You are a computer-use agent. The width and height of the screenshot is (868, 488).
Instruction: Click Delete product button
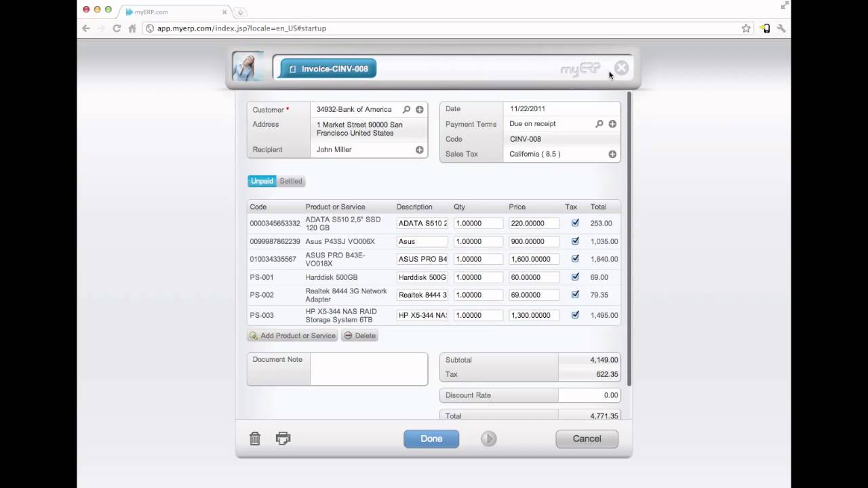tap(359, 335)
